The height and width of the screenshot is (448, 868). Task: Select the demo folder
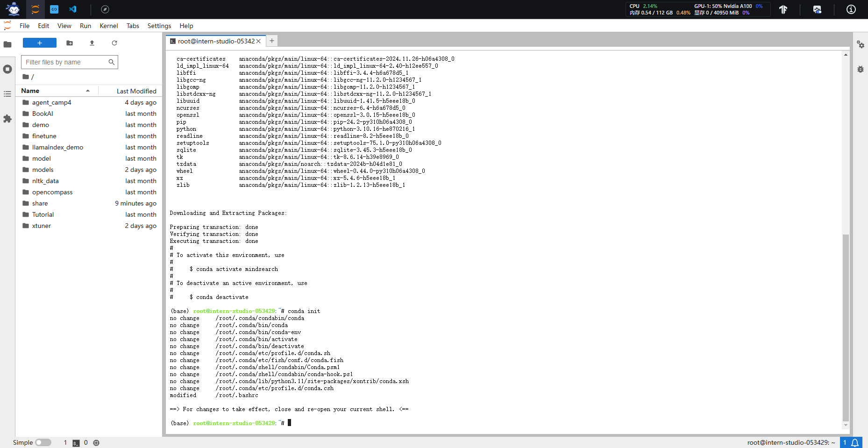coord(89,125)
